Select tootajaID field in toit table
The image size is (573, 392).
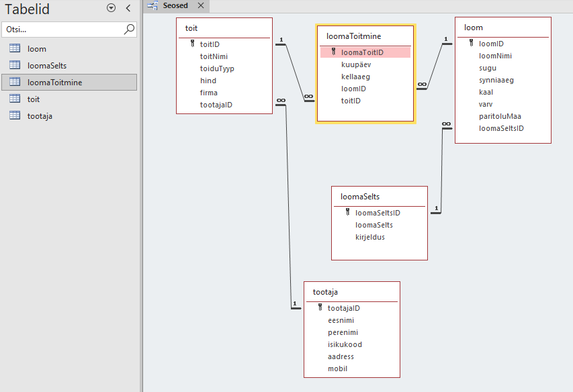(216, 105)
